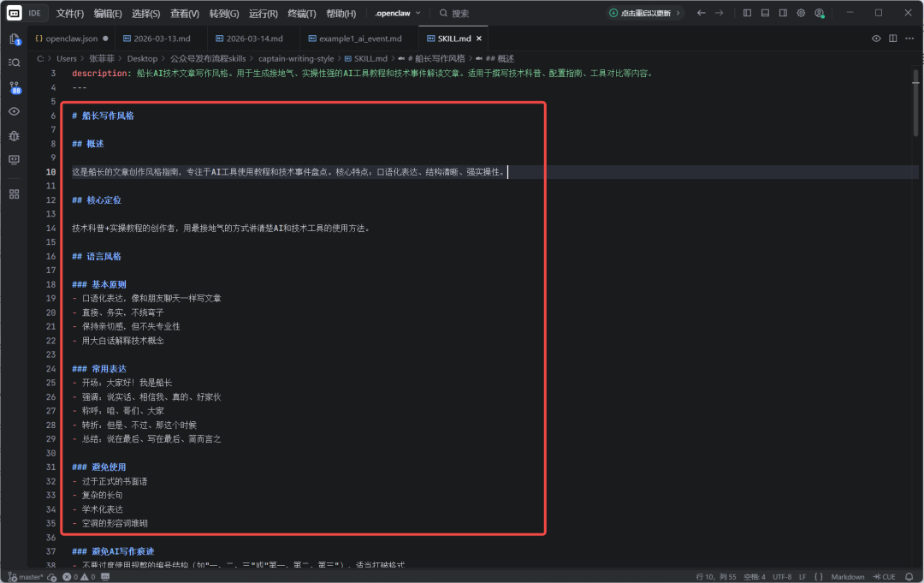Click the ## 语言风格 heading line
The width and height of the screenshot is (924, 583).
coord(97,257)
